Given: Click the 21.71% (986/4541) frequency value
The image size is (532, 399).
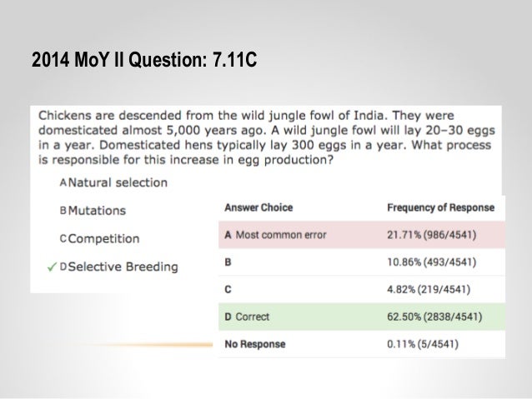Looking at the screenshot, I should click(432, 235).
